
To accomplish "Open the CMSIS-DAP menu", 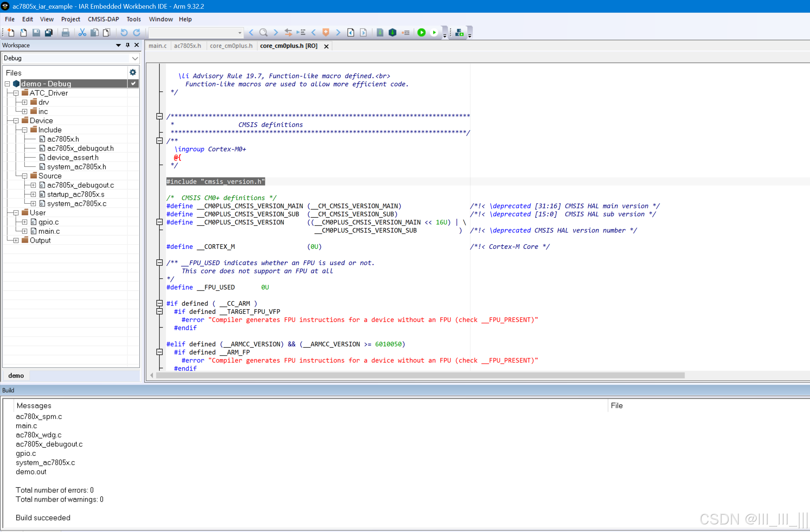I will click(x=103, y=19).
